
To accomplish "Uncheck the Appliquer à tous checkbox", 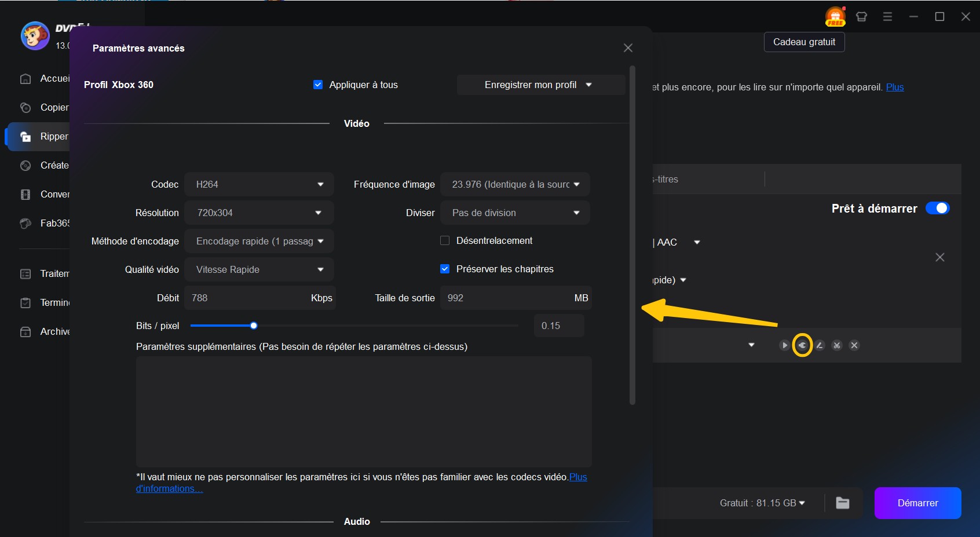I will (318, 85).
